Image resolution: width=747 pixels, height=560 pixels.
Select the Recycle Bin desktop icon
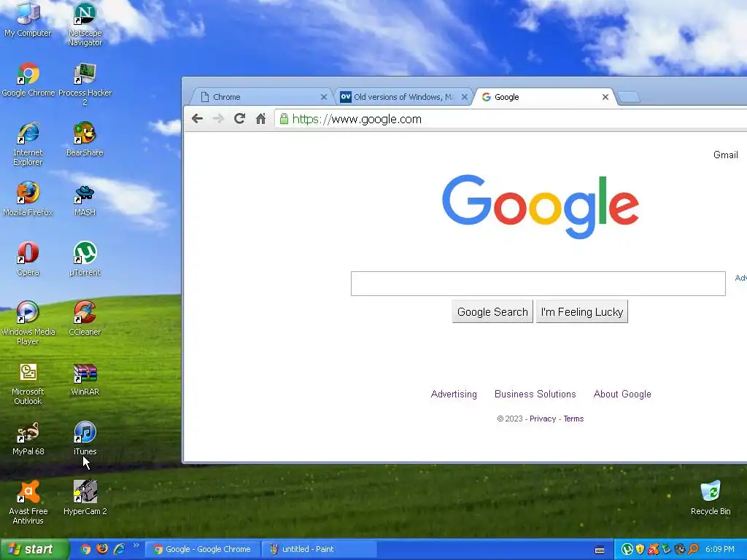[x=711, y=497]
